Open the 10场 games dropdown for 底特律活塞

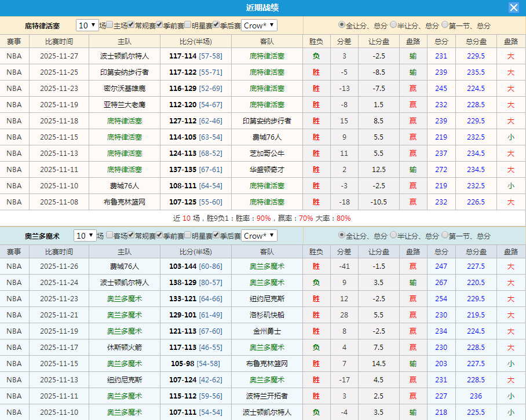(x=86, y=25)
